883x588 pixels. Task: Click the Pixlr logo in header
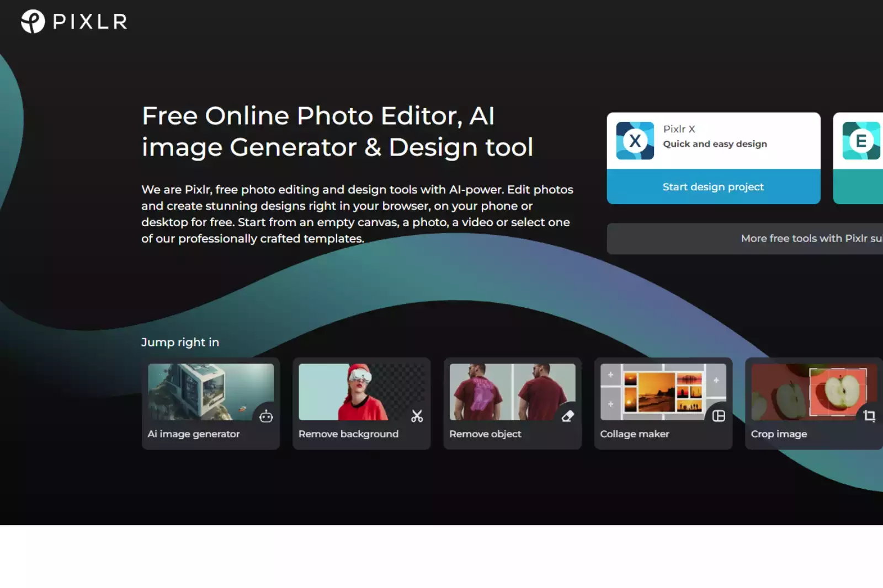[x=74, y=22]
